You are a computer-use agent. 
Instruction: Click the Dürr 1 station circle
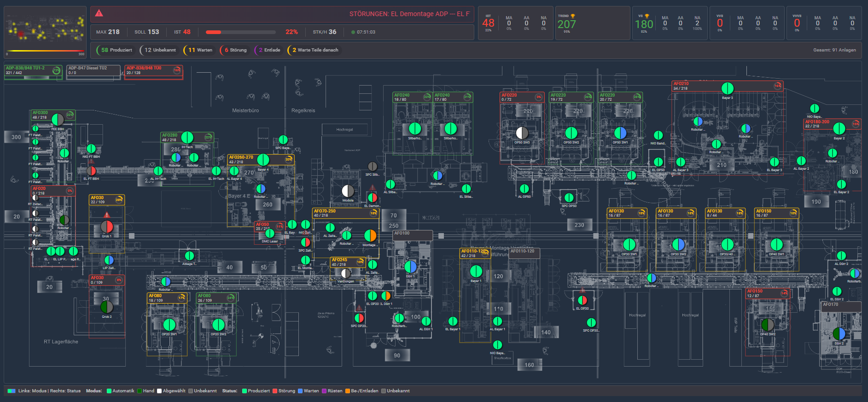click(x=410, y=267)
